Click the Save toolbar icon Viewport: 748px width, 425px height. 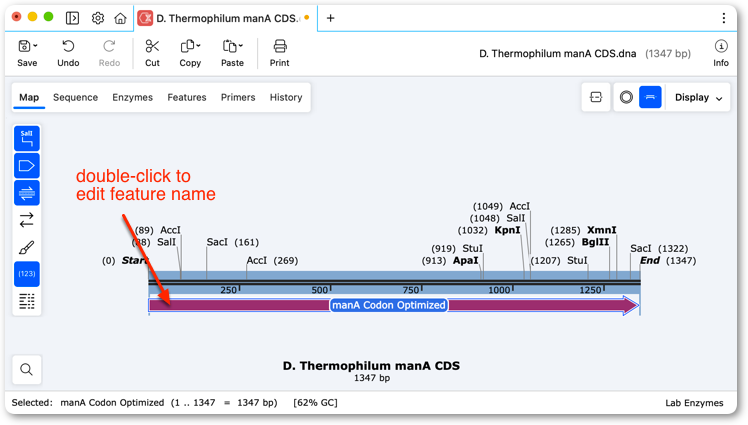pos(24,46)
